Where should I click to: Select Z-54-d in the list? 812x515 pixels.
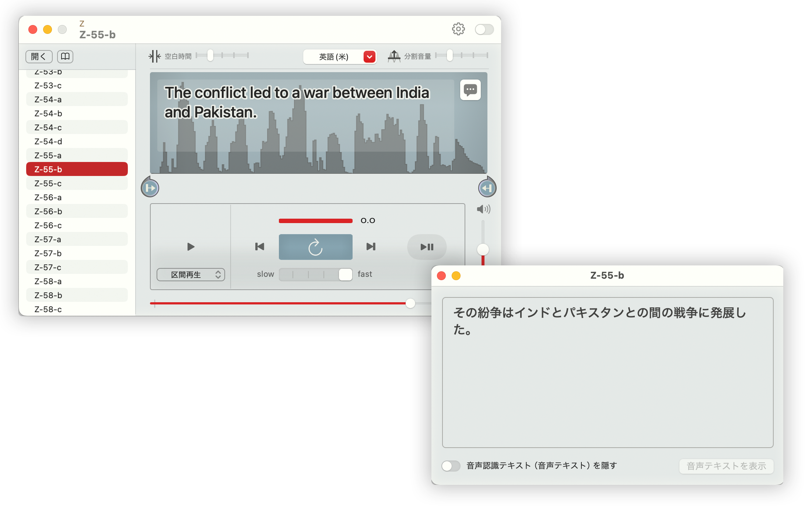coord(77,141)
